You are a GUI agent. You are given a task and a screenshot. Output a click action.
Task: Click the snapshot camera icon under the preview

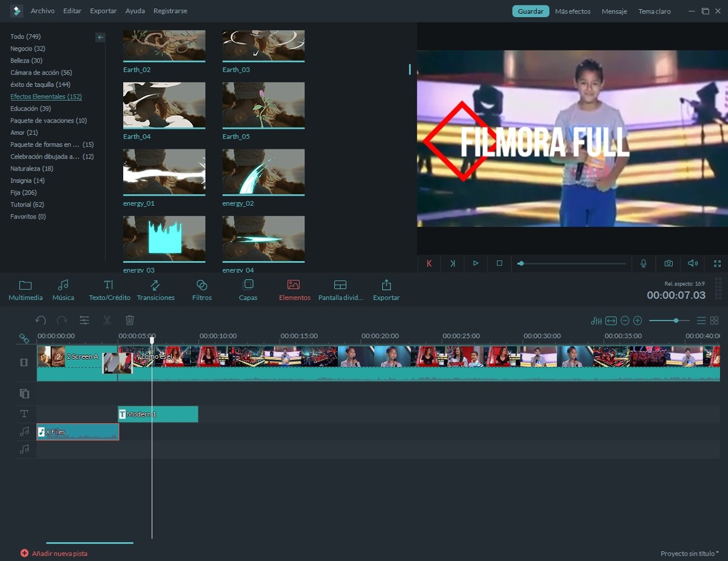668,263
